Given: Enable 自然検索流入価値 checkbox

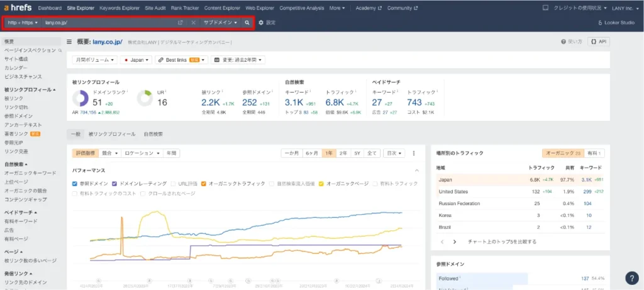Looking at the screenshot, I should pos(272,184).
